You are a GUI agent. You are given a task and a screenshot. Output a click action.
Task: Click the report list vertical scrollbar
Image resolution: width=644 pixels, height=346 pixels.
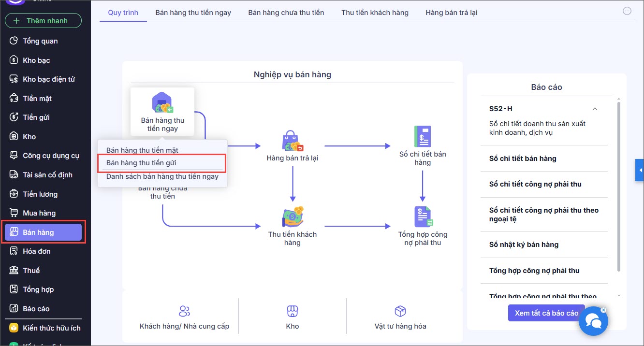pyautogui.click(x=618, y=186)
